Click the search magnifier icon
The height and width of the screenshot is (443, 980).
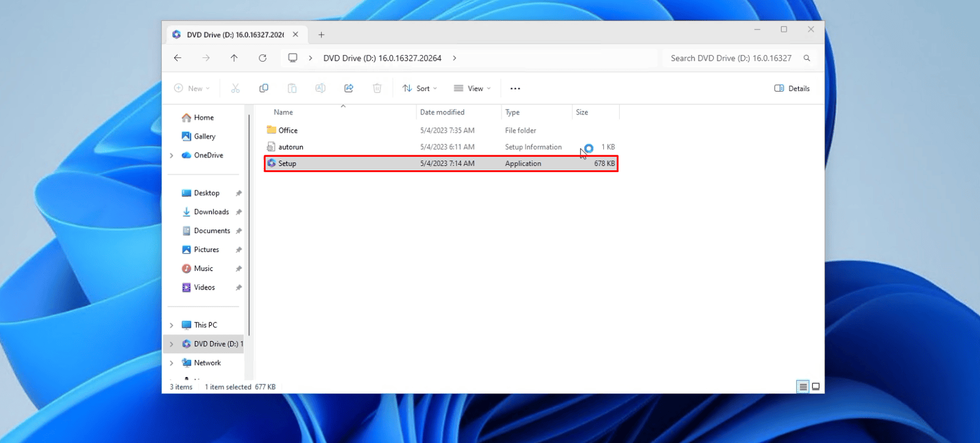(x=807, y=58)
